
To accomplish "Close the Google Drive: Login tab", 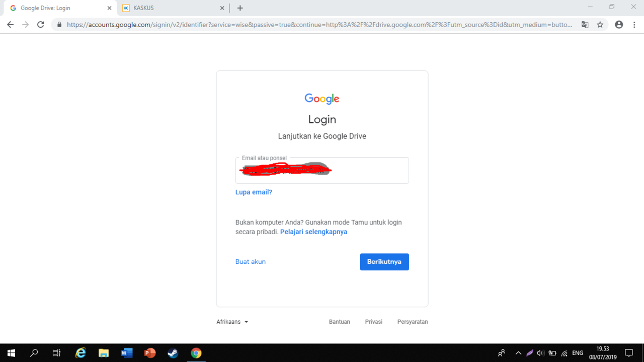I will pyautogui.click(x=109, y=8).
